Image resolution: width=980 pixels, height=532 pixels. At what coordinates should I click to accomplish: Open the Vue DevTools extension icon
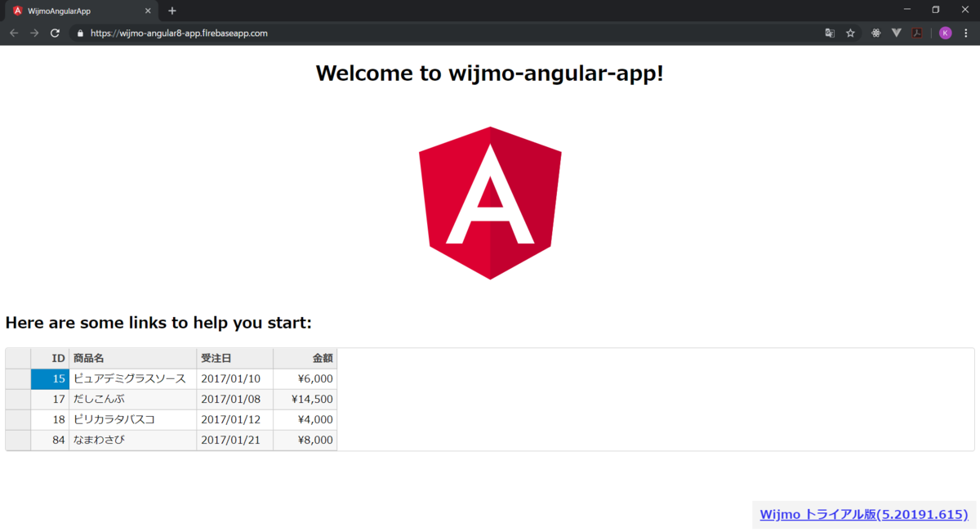pos(896,34)
